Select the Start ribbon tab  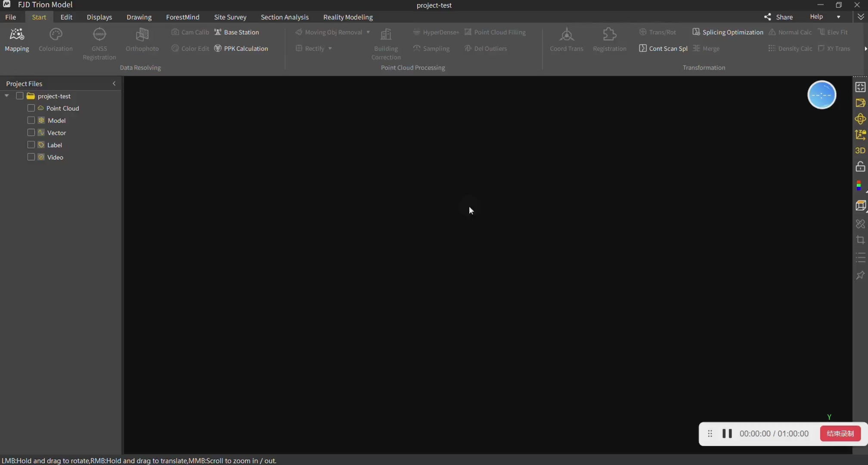tap(39, 17)
